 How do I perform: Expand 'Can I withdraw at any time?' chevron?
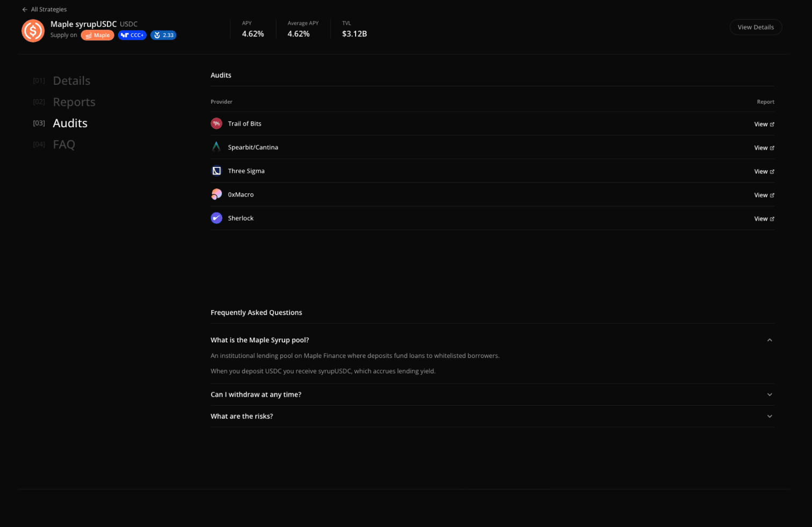[770, 394]
